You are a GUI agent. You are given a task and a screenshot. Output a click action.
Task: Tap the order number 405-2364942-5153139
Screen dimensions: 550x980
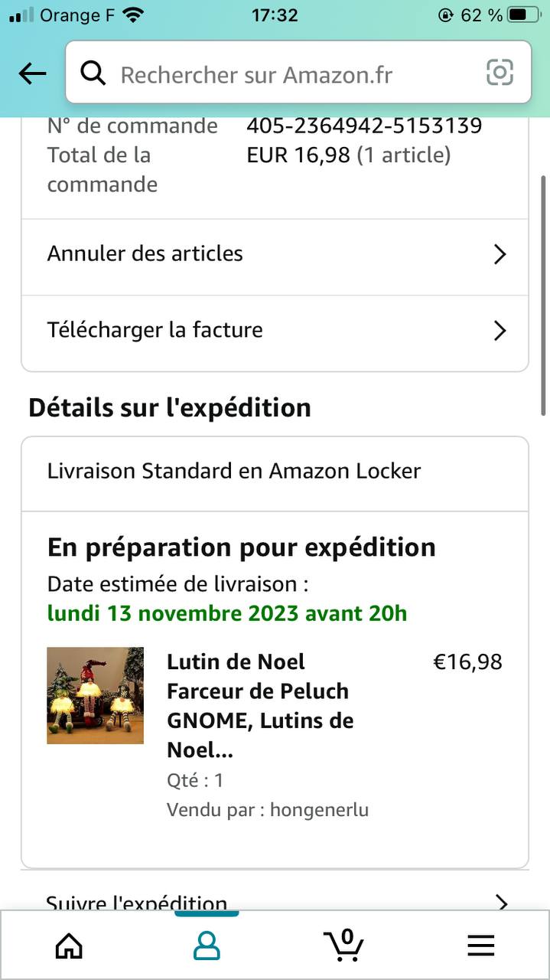point(364,126)
